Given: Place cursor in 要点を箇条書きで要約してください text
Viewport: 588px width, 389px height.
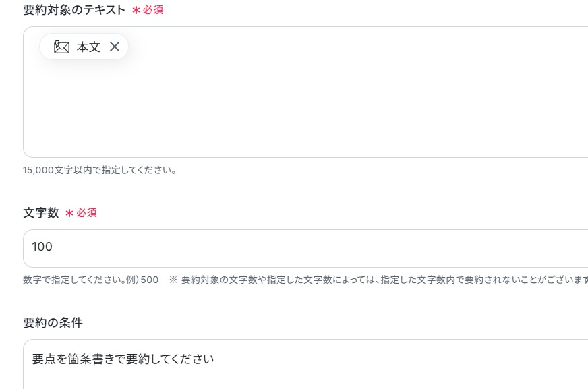Looking at the screenshot, I should pyautogui.click(x=123, y=359).
